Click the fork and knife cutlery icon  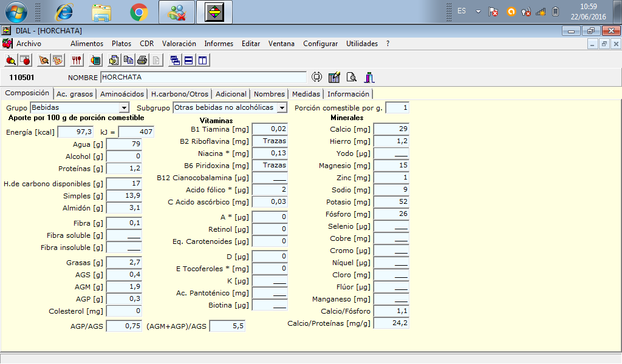76,60
